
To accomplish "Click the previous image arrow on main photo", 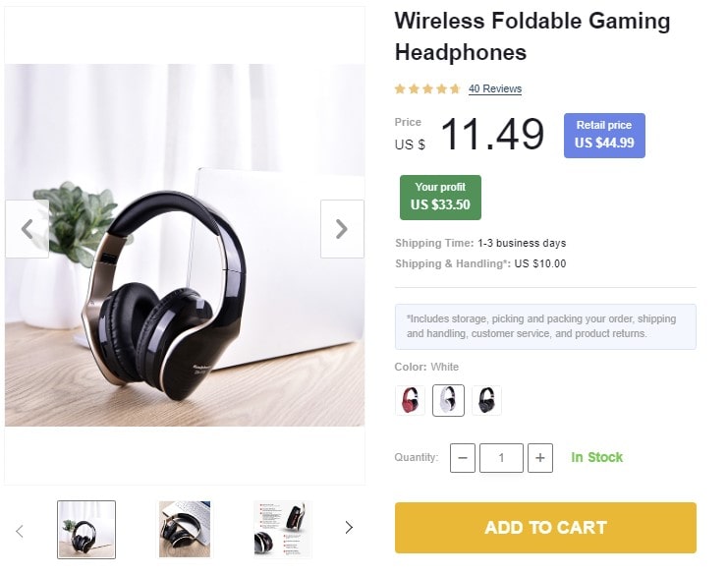I will (28, 229).
